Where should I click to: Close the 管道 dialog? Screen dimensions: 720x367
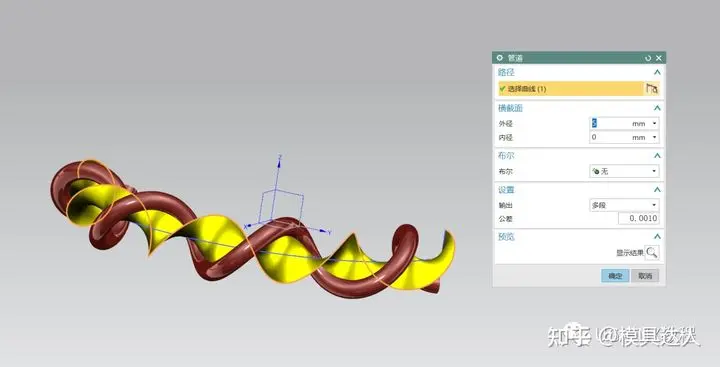[658, 58]
